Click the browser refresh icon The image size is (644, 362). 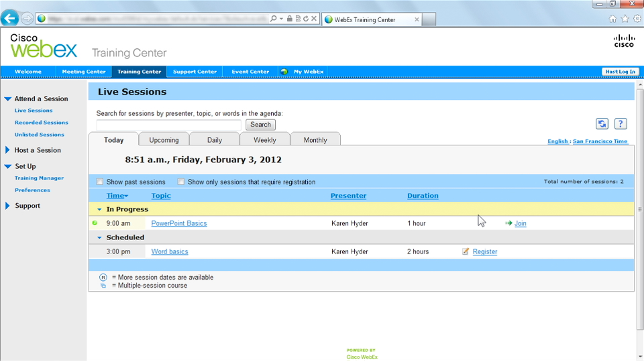tap(306, 19)
